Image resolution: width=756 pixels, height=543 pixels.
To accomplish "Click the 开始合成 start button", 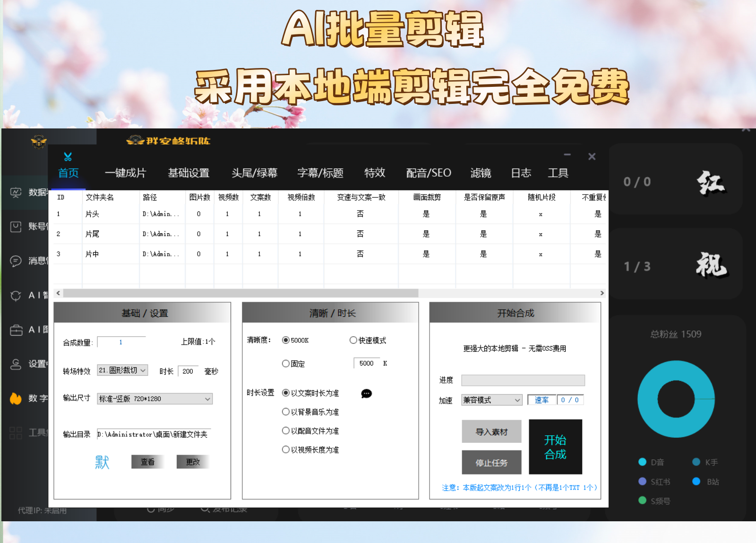I will (x=555, y=447).
